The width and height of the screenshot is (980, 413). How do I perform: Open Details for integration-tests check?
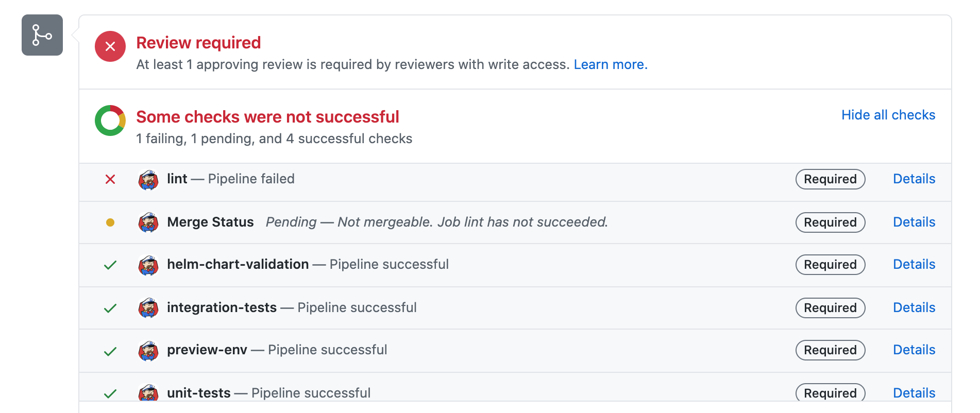click(914, 307)
